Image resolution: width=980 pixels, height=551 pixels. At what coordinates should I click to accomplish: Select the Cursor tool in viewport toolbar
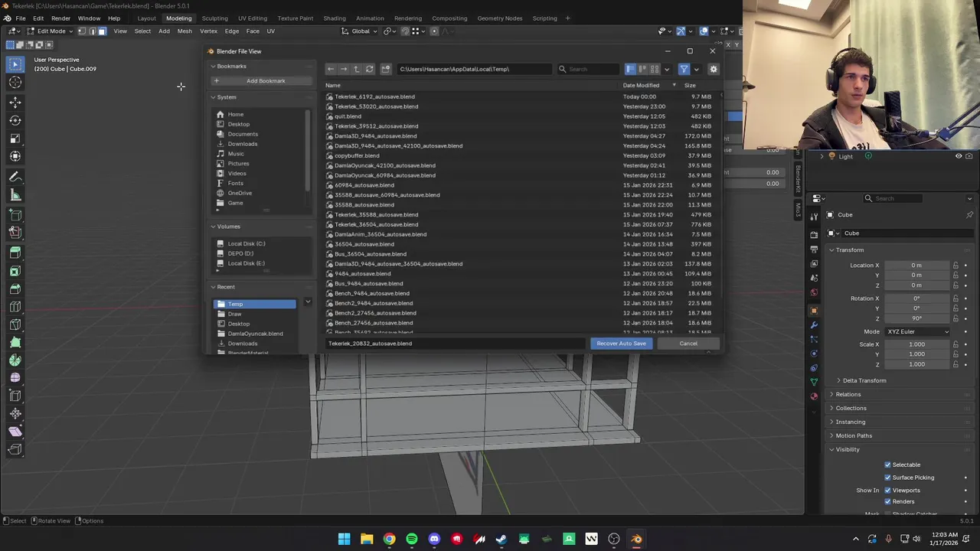click(15, 83)
